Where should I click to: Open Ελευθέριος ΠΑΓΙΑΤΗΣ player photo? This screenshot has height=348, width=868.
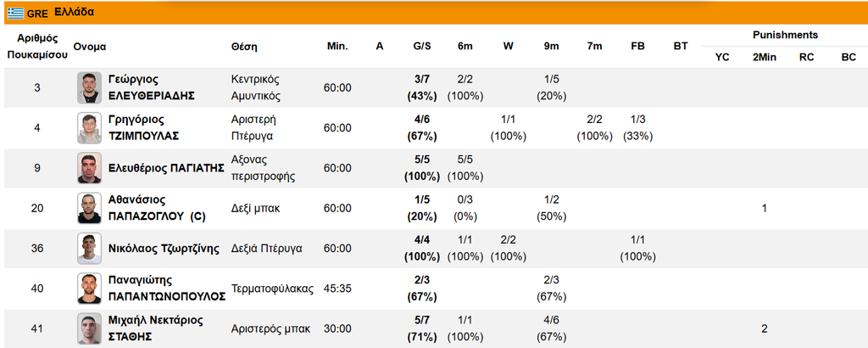click(x=89, y=168)
